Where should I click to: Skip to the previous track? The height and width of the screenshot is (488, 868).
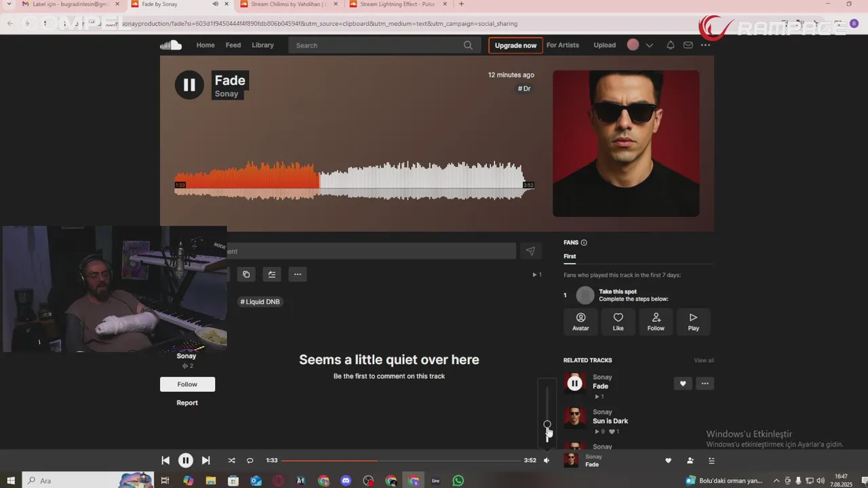point(165,460)
